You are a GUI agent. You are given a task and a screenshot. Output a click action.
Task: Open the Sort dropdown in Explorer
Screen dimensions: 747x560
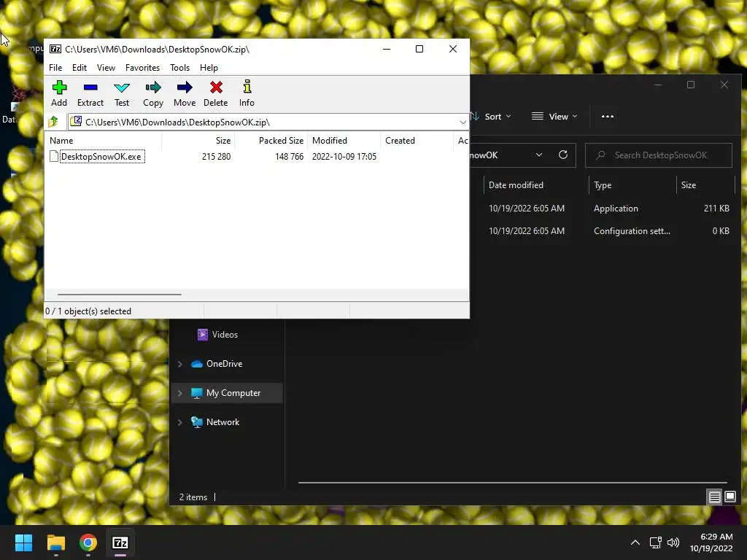491,116
